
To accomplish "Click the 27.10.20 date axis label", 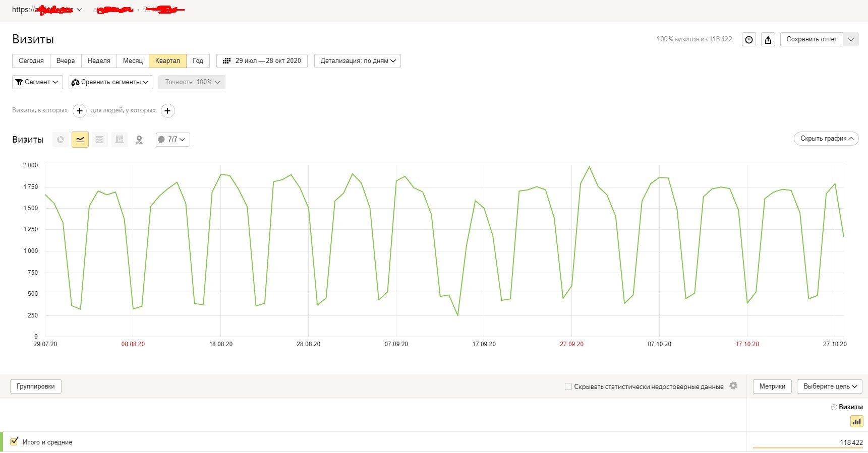I will pyautogui.click(x=835, y=344).
